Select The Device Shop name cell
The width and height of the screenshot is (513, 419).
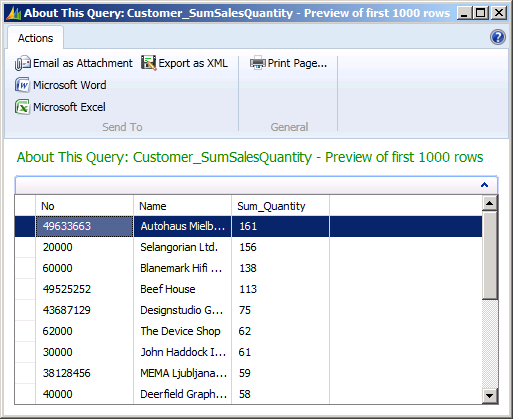coord(182,331)
